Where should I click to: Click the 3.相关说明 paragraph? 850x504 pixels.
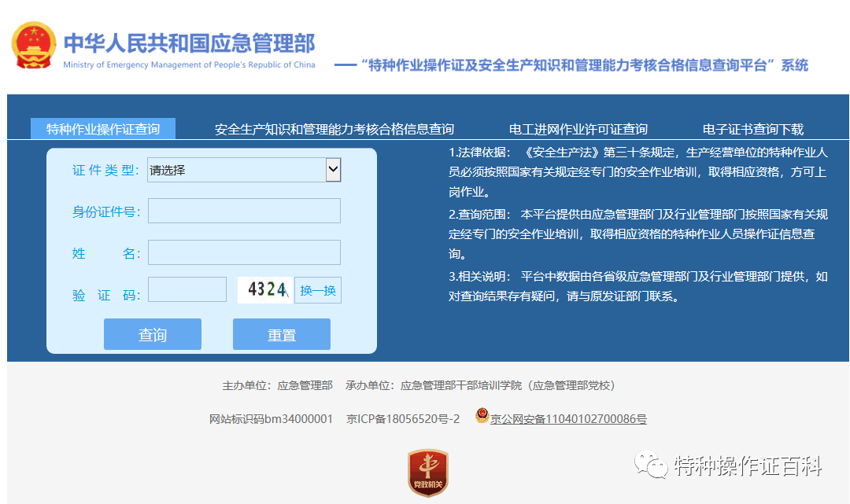click(x=637, y=286)
